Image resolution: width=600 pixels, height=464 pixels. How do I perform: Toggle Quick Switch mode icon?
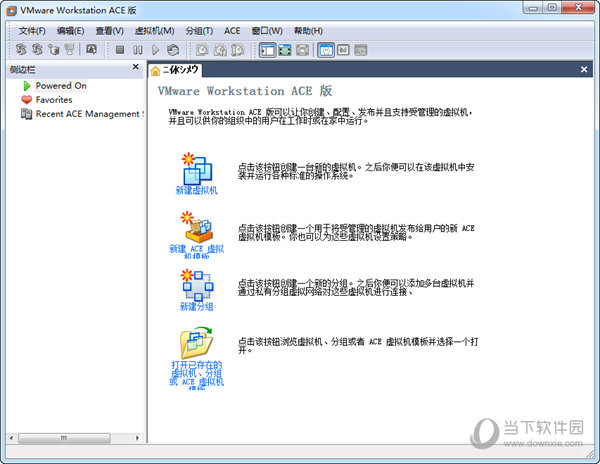[285, 50]
